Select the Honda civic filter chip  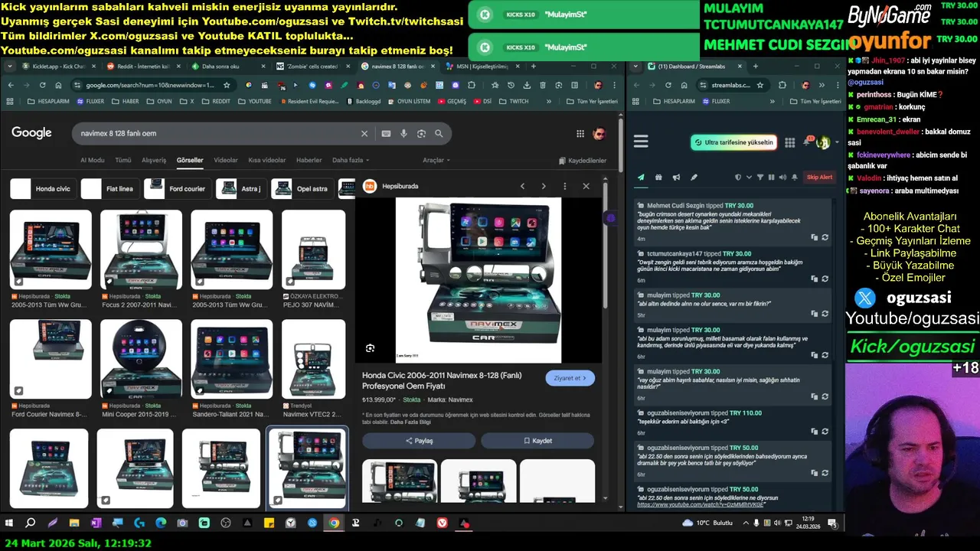tap(43, 188)
